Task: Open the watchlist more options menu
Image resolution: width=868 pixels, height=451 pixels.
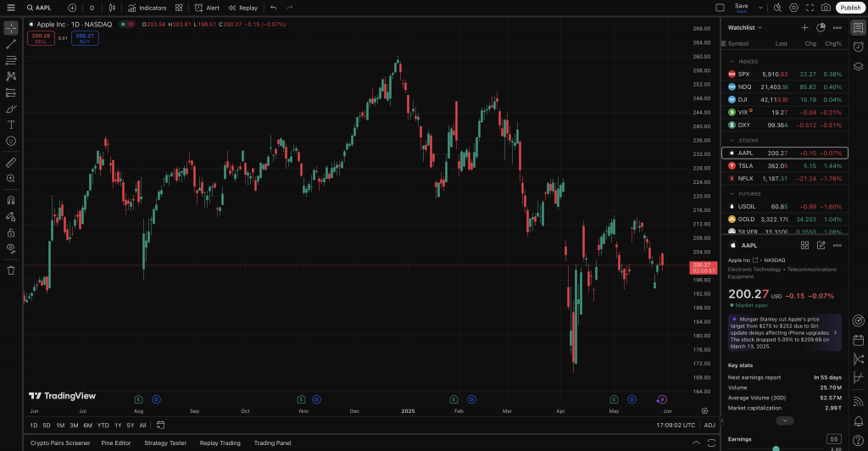Action: 837,28
